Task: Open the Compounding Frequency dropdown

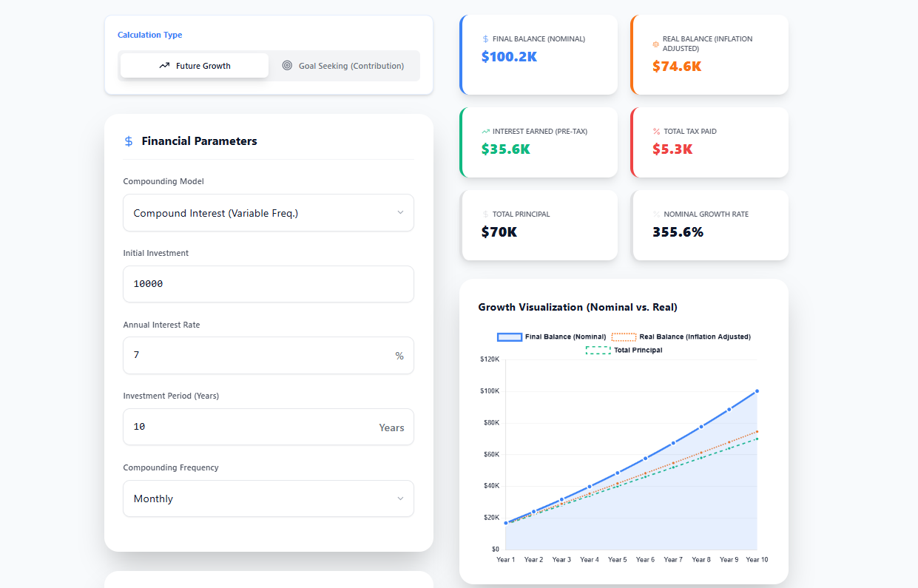Action: pyautogui.click(x=268, y=499)
